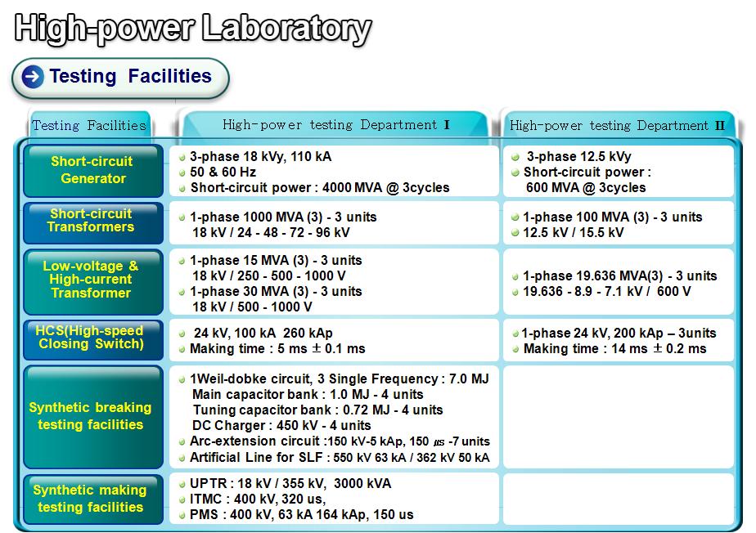Click the "PMS : 400 kV, 63 kA" line
The height and width of the screenshot is (533, 756).
pos(301,515)
